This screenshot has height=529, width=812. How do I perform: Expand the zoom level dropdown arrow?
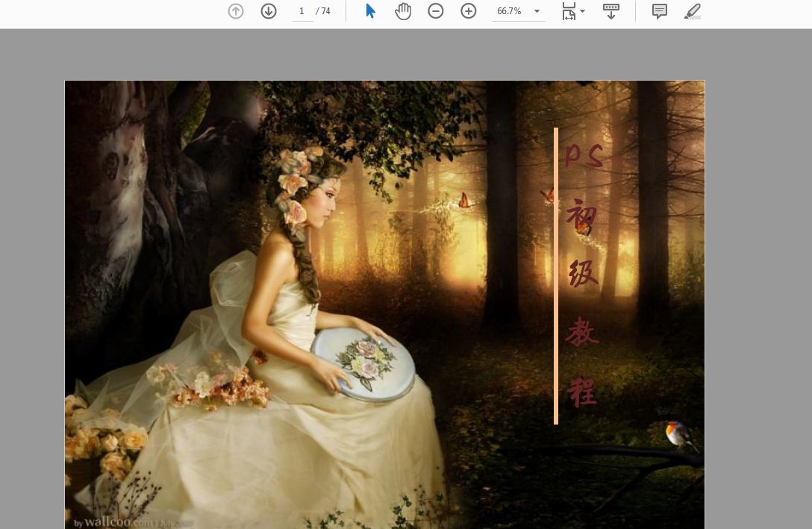[537, 11]
